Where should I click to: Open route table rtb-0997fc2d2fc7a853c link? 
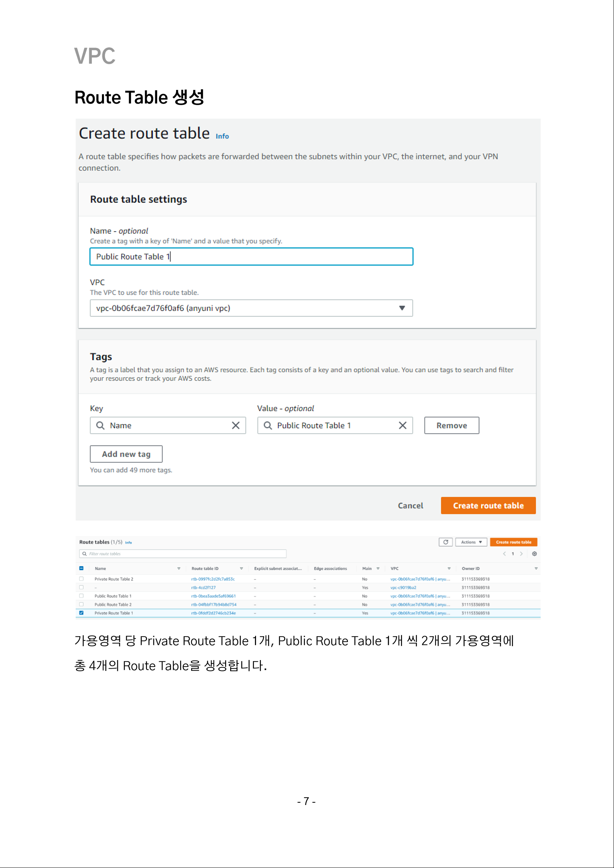click(213, 579)
